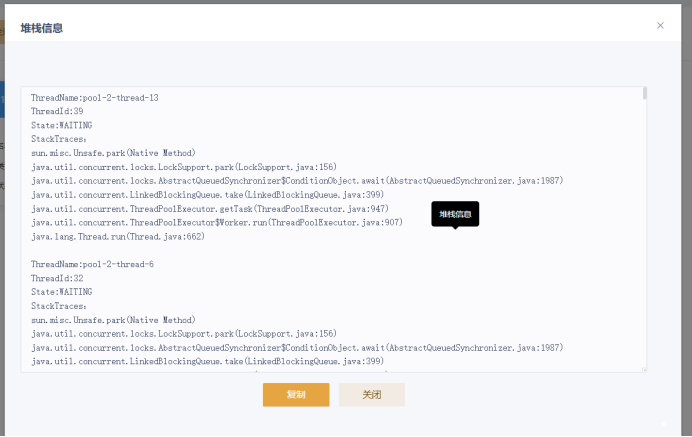Click first StackTraces: label in text

(x=59, y=140)
